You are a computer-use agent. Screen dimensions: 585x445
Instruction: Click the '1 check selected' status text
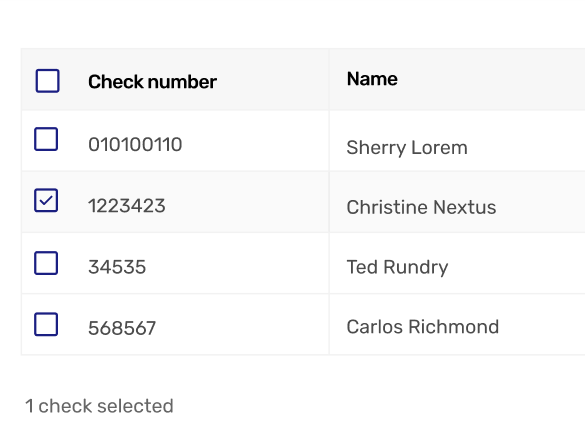[99, 406]
